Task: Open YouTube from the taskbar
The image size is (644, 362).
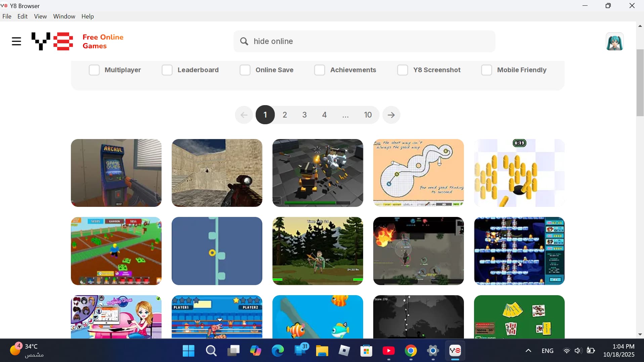Action: (388, 351)
